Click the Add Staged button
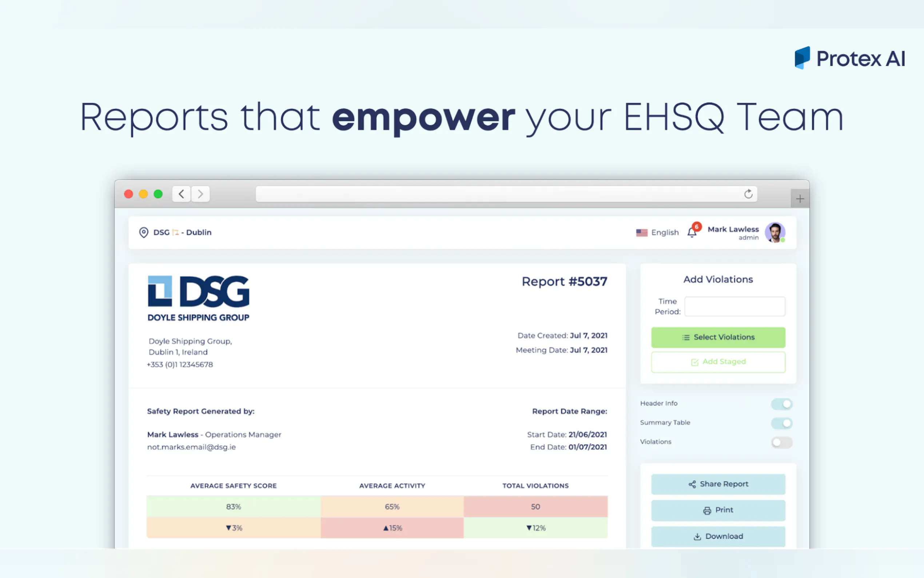924x578 pixels. tap(718, 362)
